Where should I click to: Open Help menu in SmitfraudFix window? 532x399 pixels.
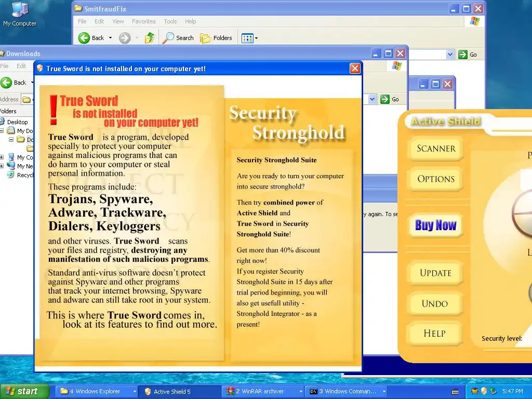[x=190, y=21]
